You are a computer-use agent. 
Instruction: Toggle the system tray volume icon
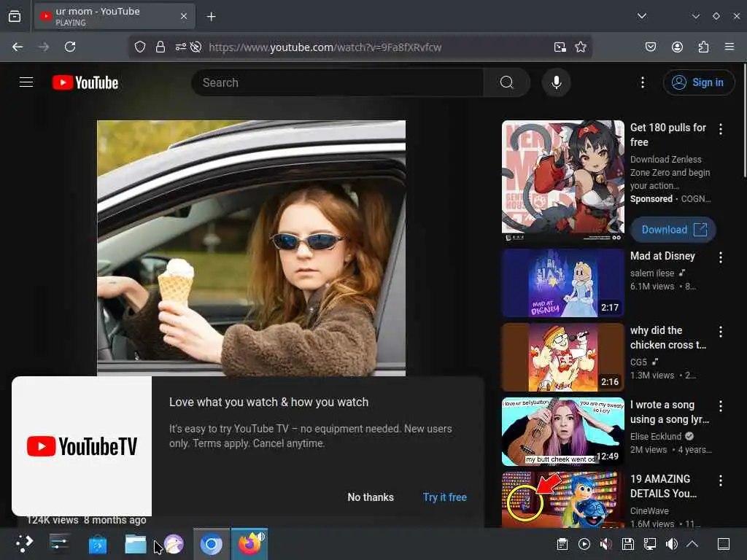point(671,544)
